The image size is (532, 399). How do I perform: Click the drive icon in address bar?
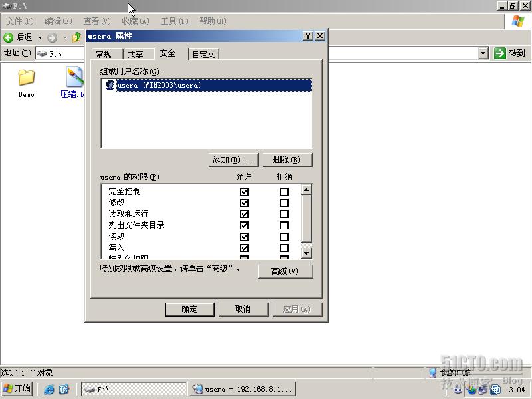tap(42, 53)
